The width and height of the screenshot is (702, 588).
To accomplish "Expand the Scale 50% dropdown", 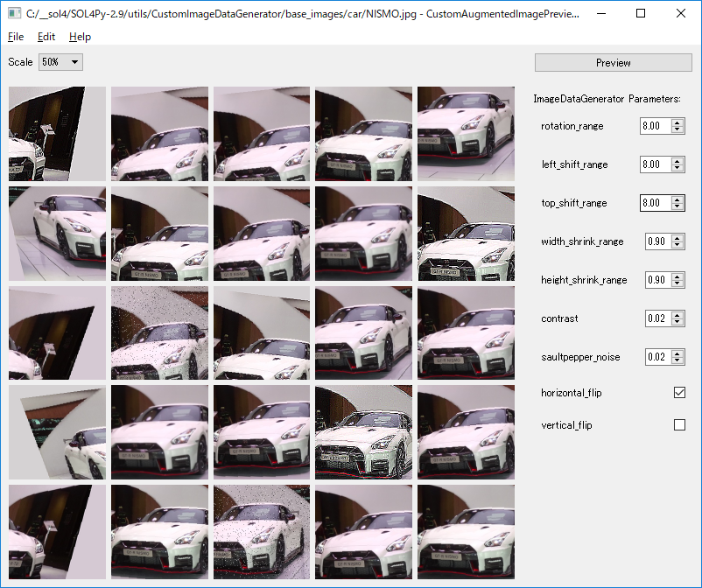I will click(60, 62).
